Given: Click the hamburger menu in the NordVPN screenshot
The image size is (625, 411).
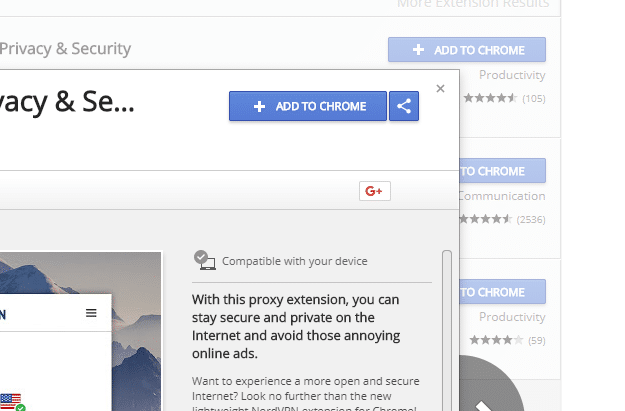Looking at the screenshot, I should point(91,313).
